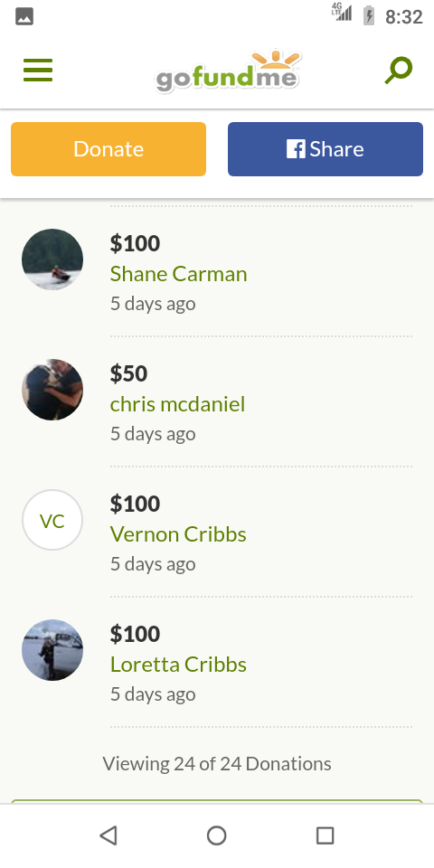Tap the GoFundMe logo
The height and width of the screenshot is (868, 434).
coord(228,71)
